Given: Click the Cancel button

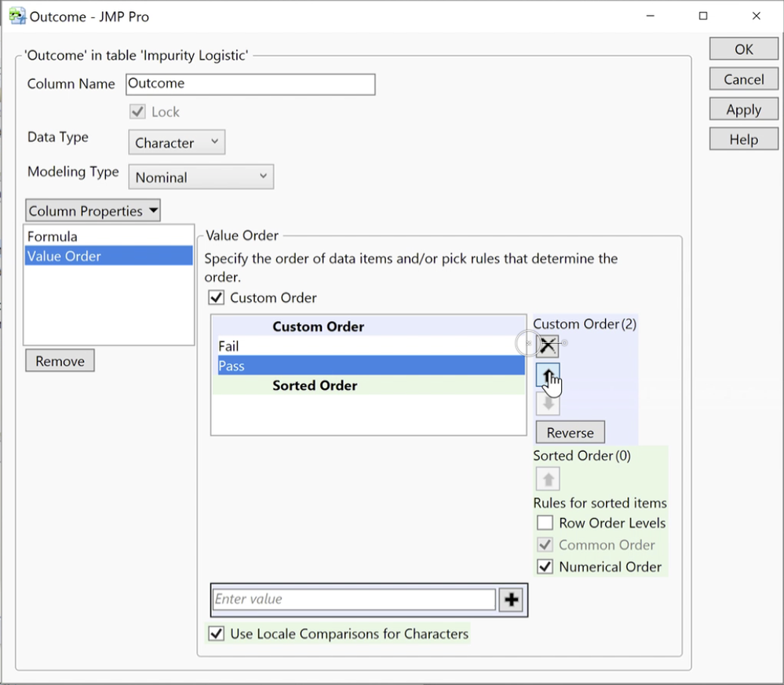Looking at the screenshot, I should [x=743, y=79].
